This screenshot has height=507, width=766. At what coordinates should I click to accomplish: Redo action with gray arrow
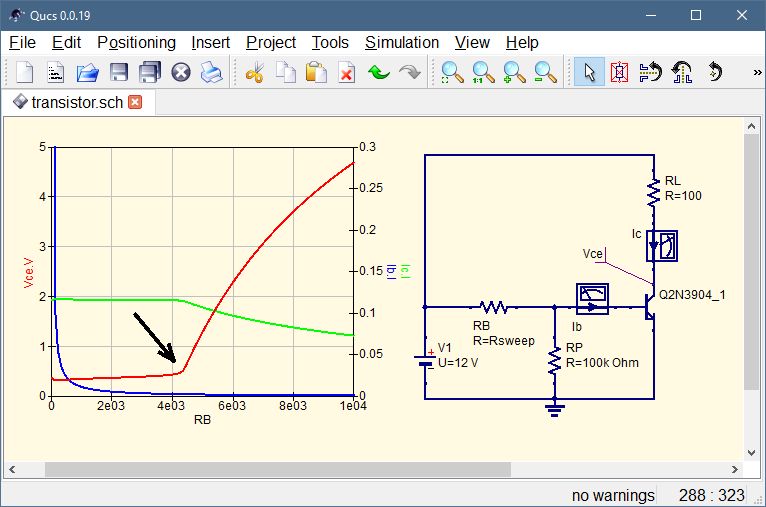click(x=409, y=73)
